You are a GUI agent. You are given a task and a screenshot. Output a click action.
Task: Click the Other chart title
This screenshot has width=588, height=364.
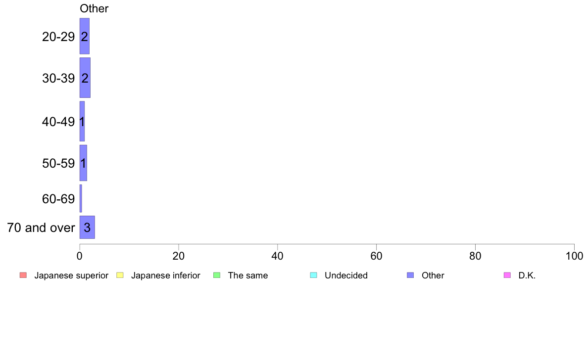pyautogui.click(x=94, y=8)
